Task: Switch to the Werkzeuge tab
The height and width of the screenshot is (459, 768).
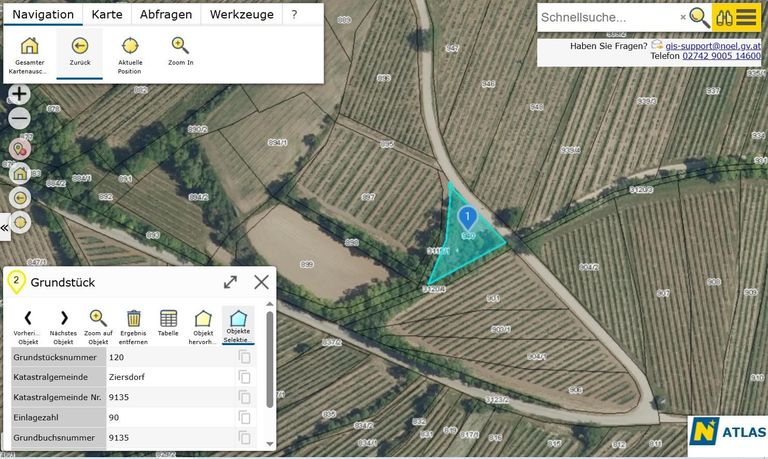Action: [x=240, y=15]
